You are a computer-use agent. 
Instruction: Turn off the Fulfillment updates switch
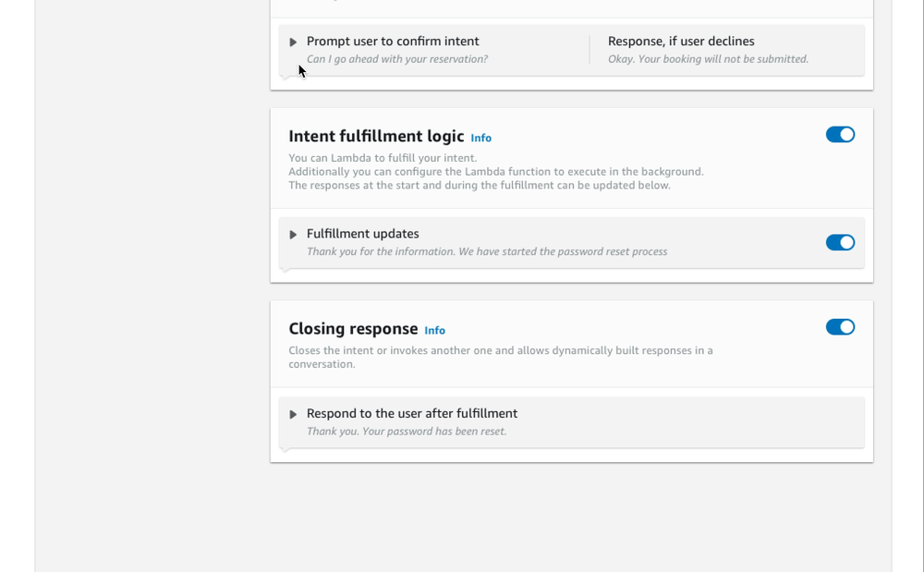click(x=840, y=243)
